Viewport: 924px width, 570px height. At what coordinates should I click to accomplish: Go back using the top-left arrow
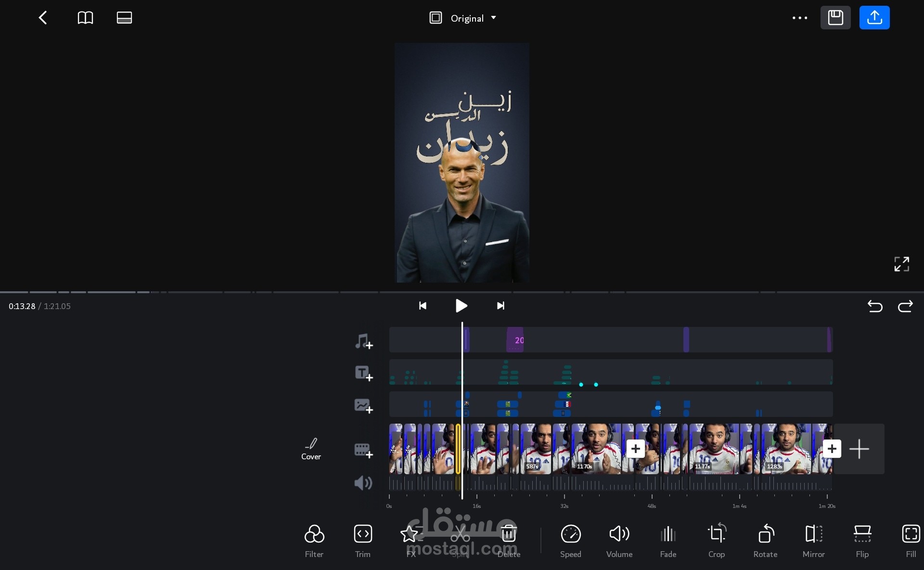pos(43,18)
